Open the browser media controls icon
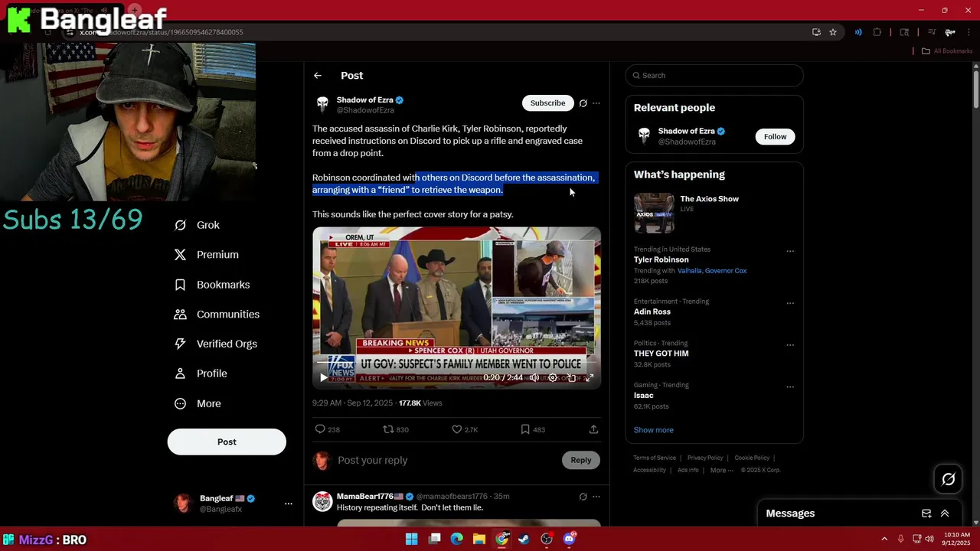980x551 pixels. pyautogui.click(x=932, y=32)
